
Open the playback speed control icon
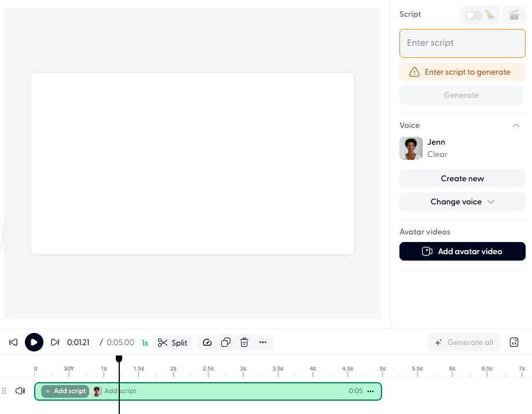(x=207, y=342)
